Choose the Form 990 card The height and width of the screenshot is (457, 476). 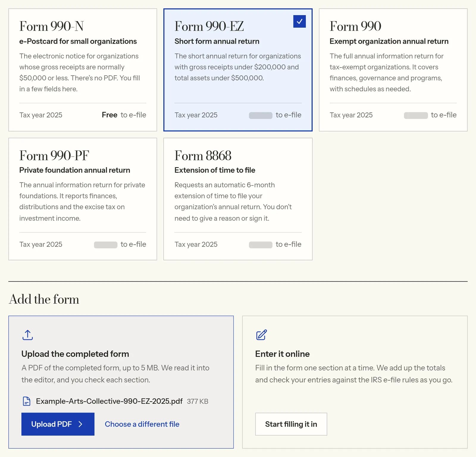[393, 70]
